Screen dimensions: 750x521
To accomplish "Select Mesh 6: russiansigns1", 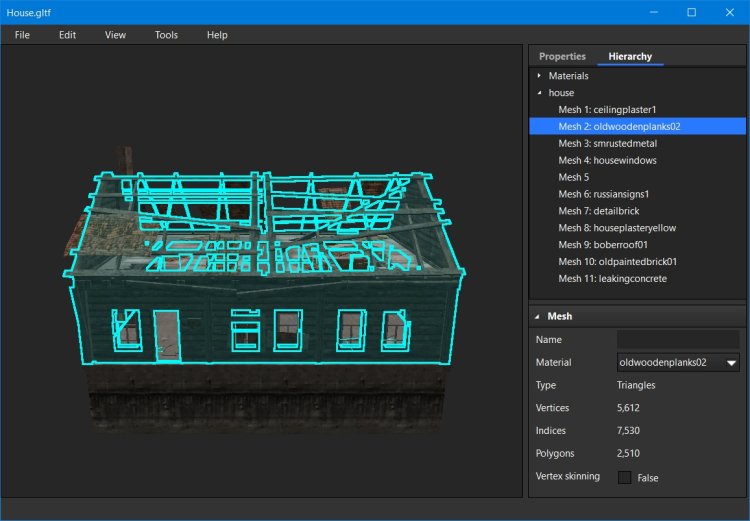I will coord(603,194).
